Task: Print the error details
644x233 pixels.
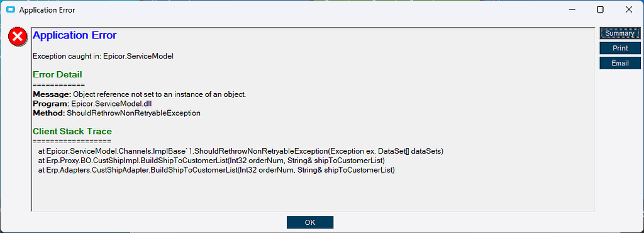Action: pyautogui.click(x=619, y=48)
